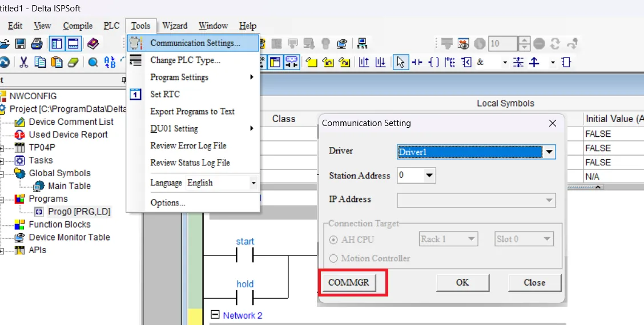Image resolution: width=644 pixels, height=325 pixels.
Task: Click the Print icon in toolbar
Action: [x=36, y=43]
